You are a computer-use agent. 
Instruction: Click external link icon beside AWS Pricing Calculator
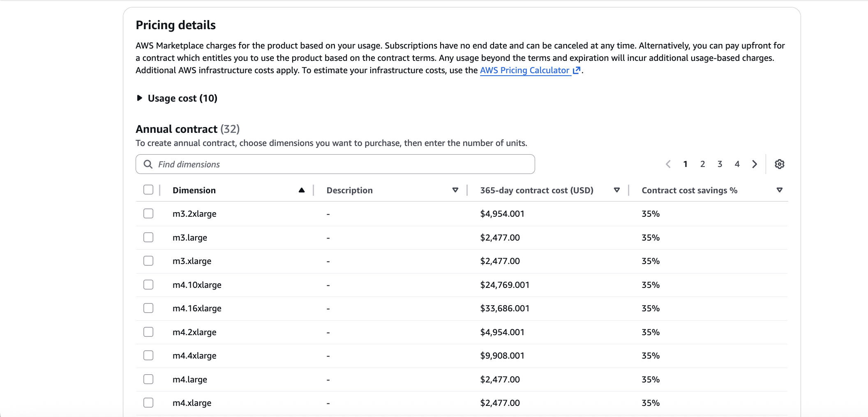(577, 70)
